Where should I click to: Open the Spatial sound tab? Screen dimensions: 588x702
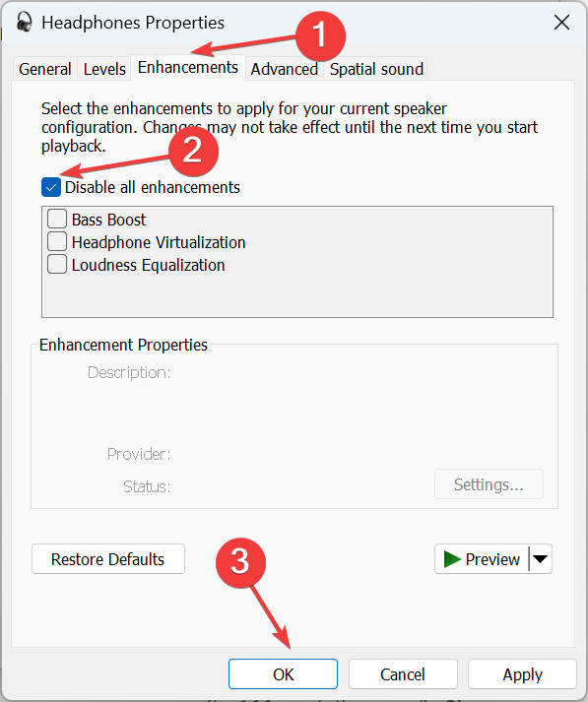tap(376, 69)
